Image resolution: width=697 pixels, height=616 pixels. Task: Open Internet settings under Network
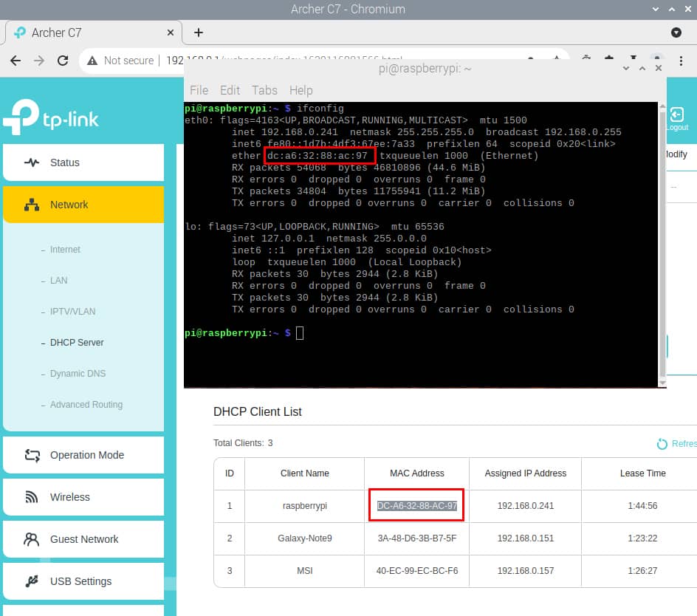[65, 250]
